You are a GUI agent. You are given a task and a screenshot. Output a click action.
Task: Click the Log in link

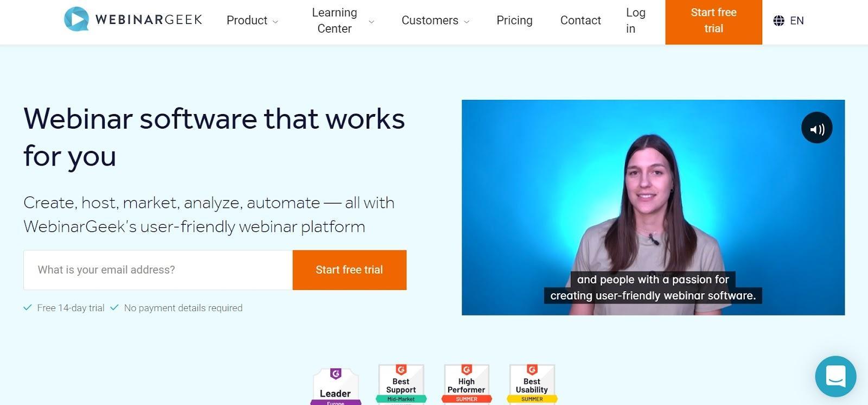tap(635, 21)
